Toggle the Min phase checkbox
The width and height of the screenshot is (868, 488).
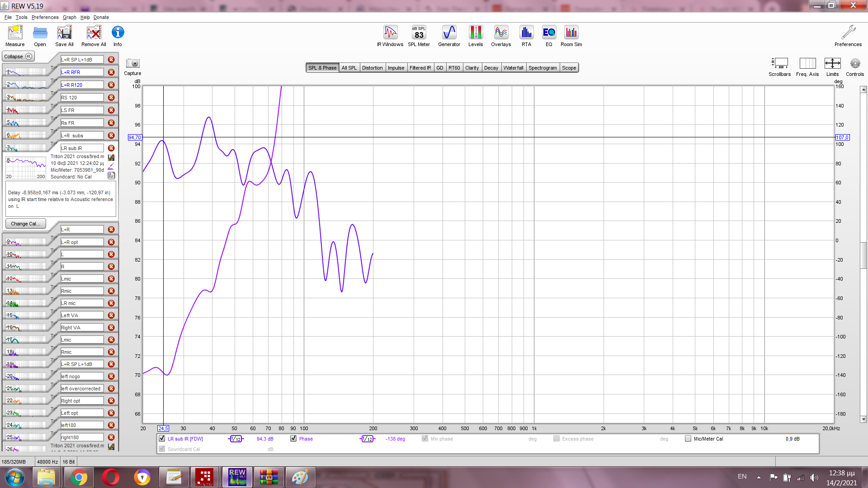425,438
